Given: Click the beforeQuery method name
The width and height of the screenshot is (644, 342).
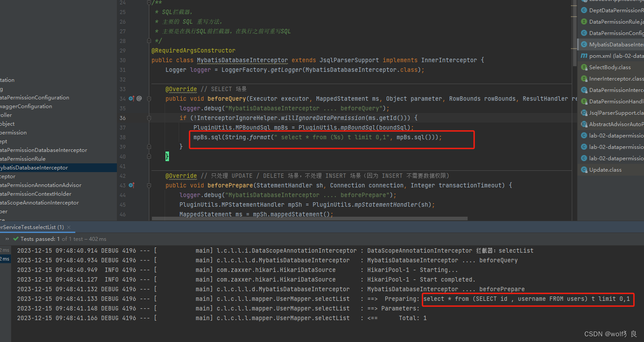Looking at the screenshot, I should click(227, 99).
